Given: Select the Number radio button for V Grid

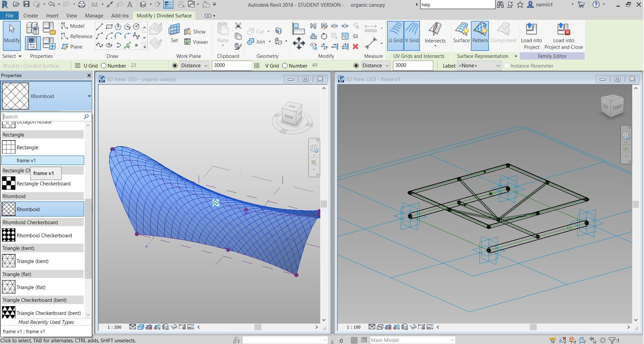Looking at the screenshot, I should [x=284, y=66].
